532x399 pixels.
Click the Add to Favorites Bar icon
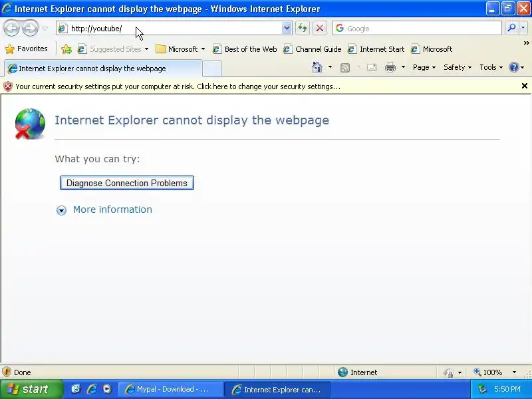(x=66, y=49)
